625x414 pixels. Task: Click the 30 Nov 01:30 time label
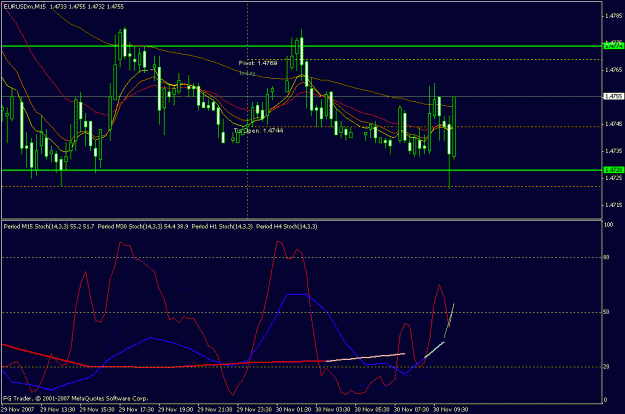tap(293, 409)
